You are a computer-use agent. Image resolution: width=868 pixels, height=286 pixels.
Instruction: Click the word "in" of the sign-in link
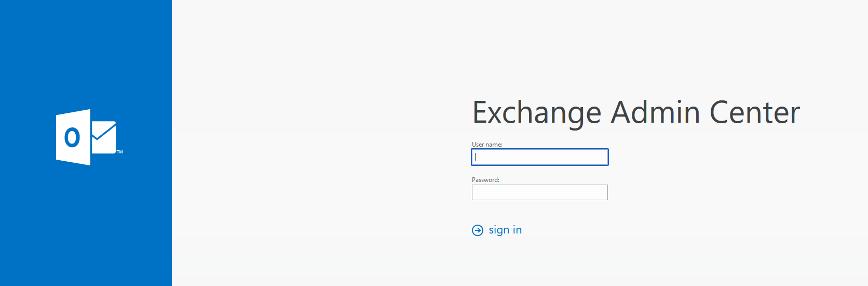pyautogui.click(x=517, y=230)
